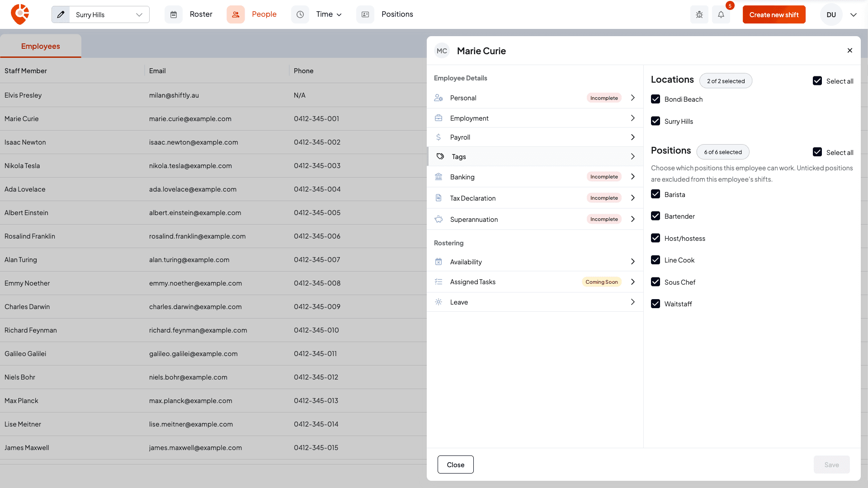Select ada.lovelace@example.com email cell
The height and width of the screenshot is (488, 868).
pos(193,189)
